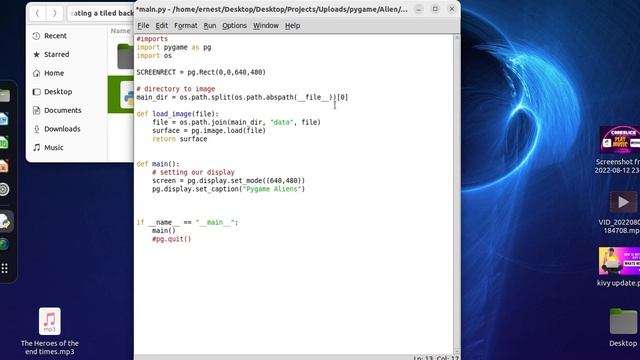This screenshot has height=360, width=640.
Task: Click the Python IDLE icon in dock
Action: (x=5, y=221)
